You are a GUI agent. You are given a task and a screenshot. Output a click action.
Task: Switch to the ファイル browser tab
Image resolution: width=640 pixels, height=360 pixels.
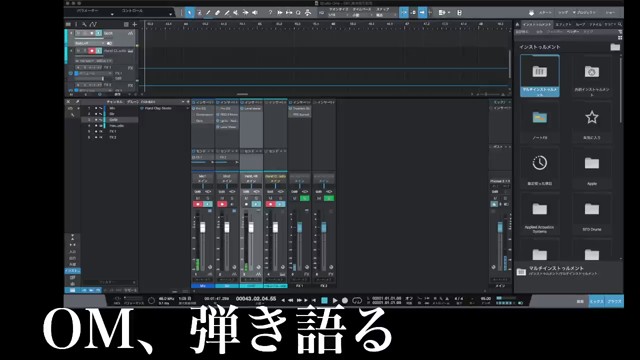595,24
